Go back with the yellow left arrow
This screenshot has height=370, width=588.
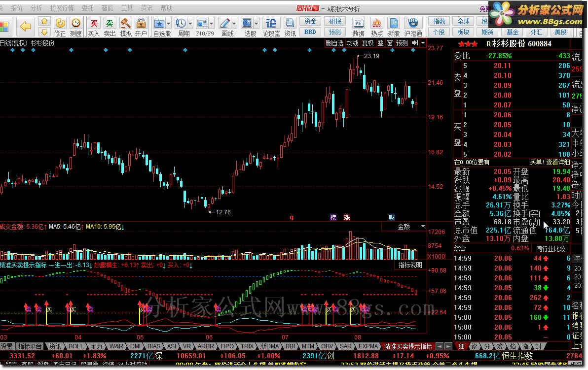click(26, 26)
